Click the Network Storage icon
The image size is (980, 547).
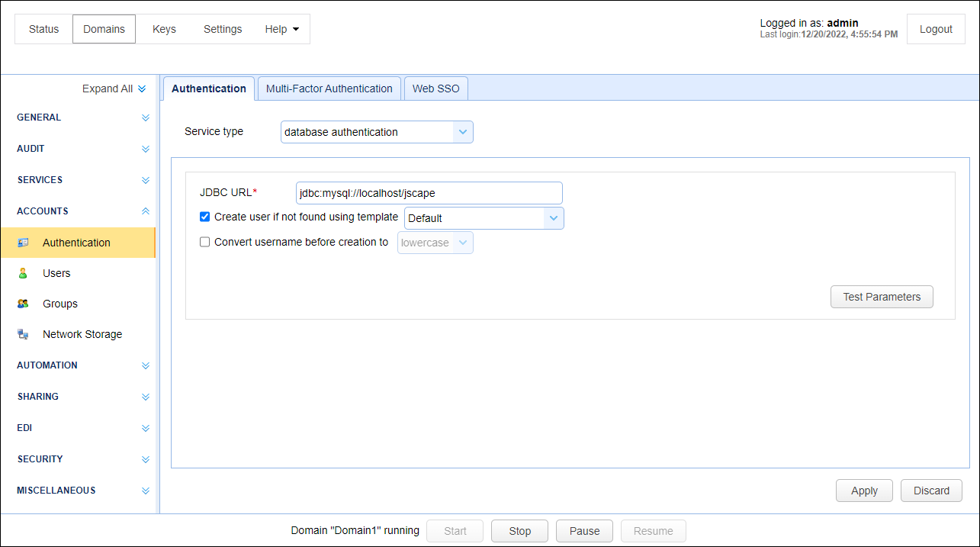[x=23, y=334]
